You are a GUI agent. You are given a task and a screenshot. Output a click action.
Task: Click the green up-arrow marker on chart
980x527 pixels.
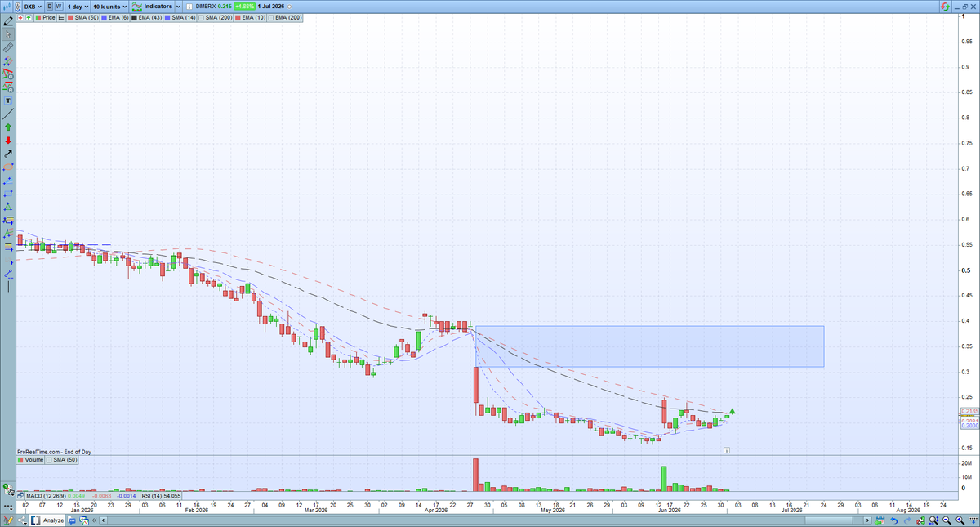coord(733,411)
